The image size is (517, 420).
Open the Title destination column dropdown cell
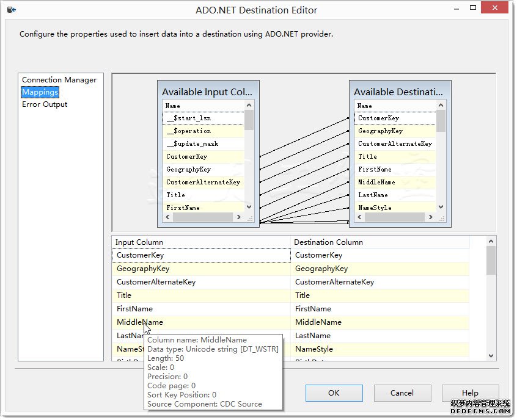[380, 295]
